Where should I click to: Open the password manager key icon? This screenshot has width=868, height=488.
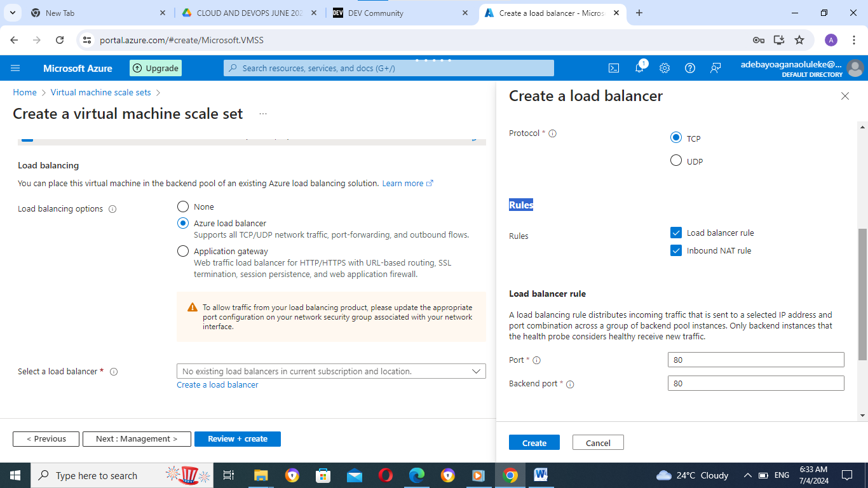[x=759, y=40]
